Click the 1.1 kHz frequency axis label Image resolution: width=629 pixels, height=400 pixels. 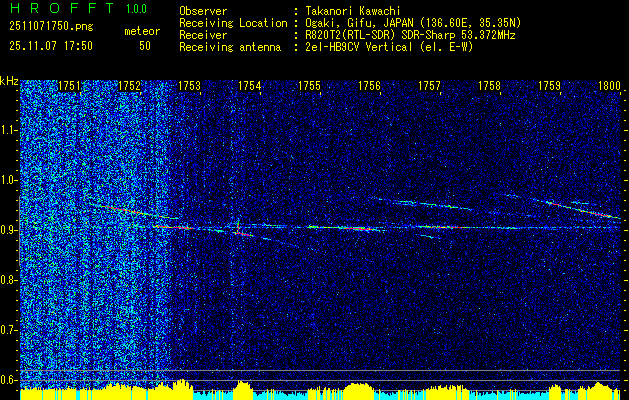(x=8, y=130)
